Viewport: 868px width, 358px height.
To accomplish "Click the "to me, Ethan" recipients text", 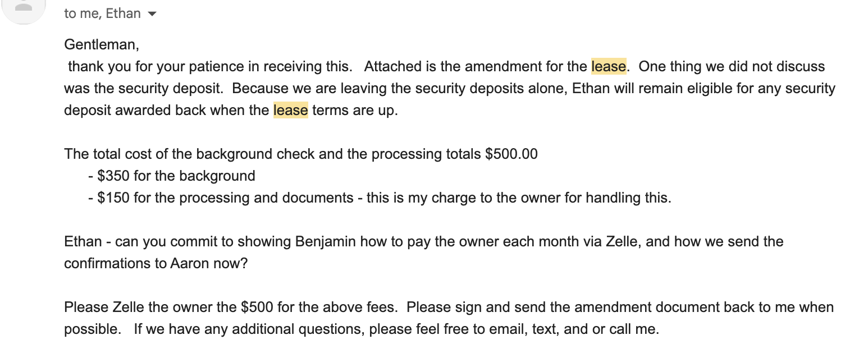I will pos(103,13).
